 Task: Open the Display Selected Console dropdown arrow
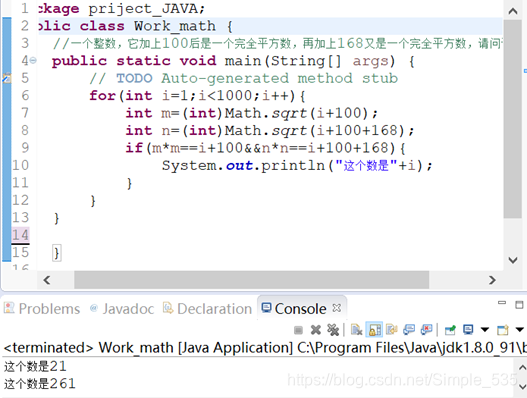pos(485,330)
